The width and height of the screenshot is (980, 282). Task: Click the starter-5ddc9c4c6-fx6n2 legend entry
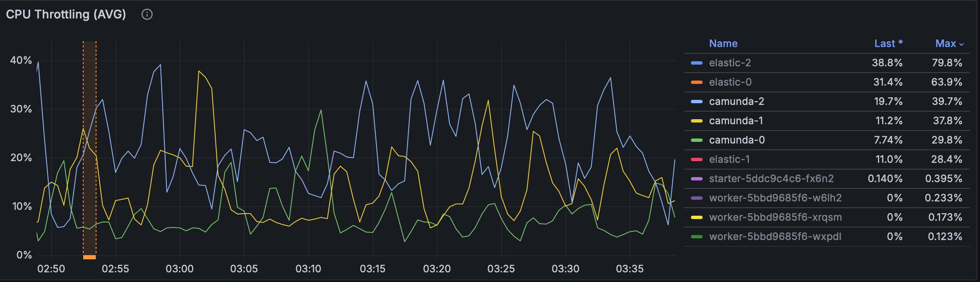pyautogui.click(x=771, y=179)
